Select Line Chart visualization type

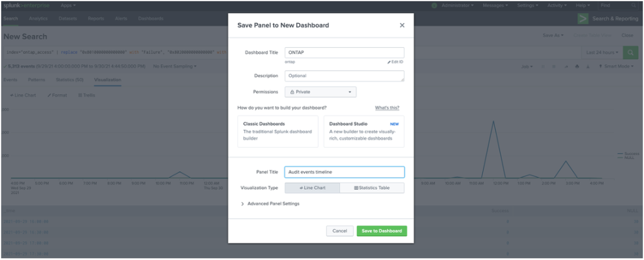coord(312,188)
